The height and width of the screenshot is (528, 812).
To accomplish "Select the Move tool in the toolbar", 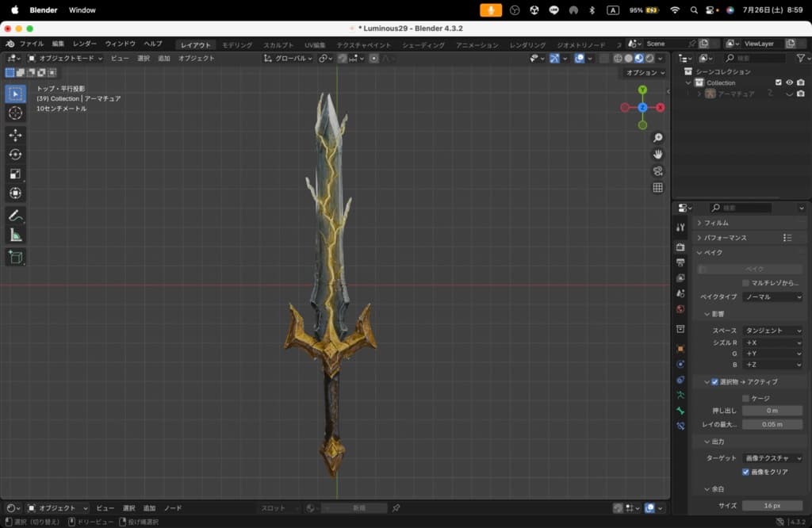I will (x=15, y=135).
